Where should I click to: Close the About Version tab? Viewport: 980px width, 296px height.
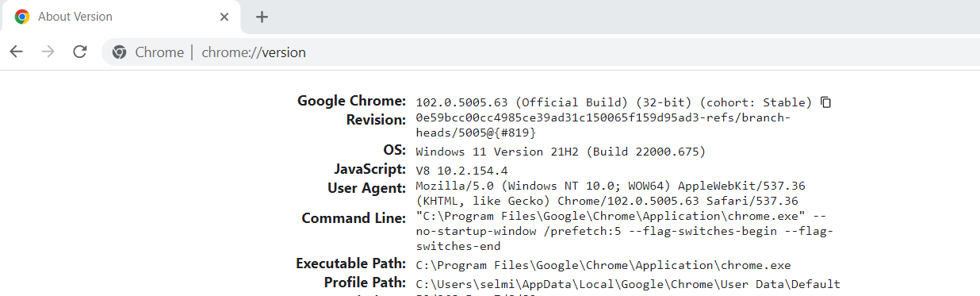point(225,17)
